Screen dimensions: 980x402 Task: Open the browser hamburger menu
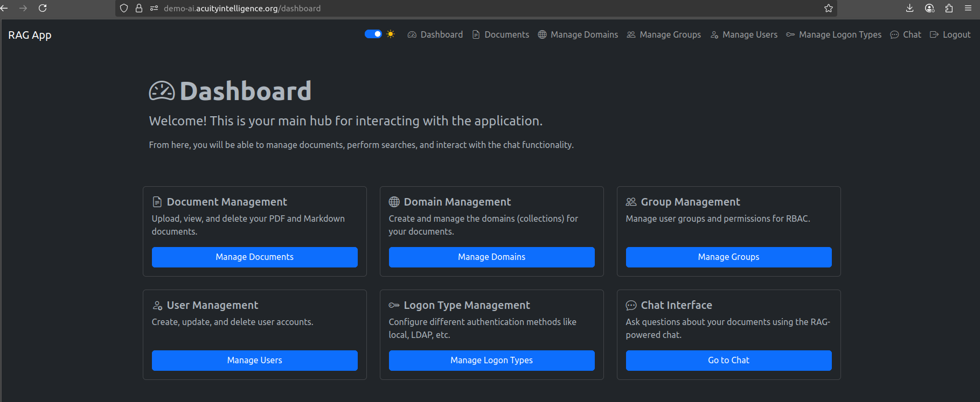click(968, 8)
